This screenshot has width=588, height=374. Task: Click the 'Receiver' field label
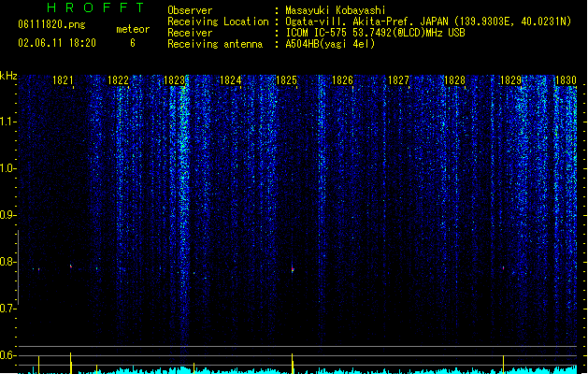pos(190,33)
